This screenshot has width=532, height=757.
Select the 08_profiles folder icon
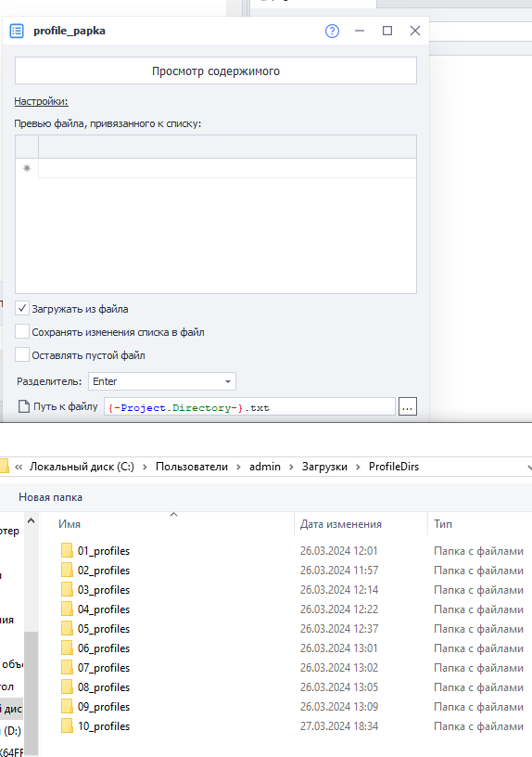(x=67, y=687)
